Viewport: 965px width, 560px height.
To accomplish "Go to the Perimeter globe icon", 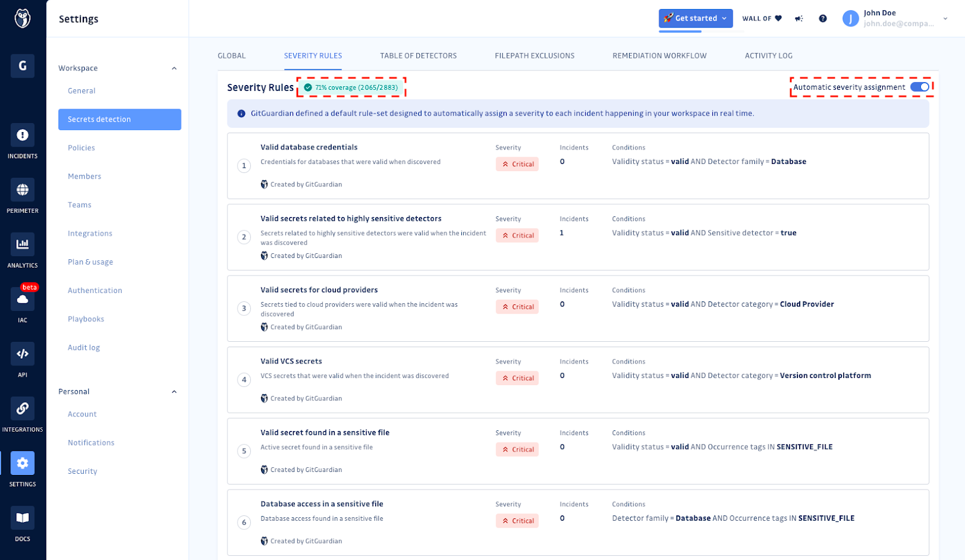I will 22,190.
